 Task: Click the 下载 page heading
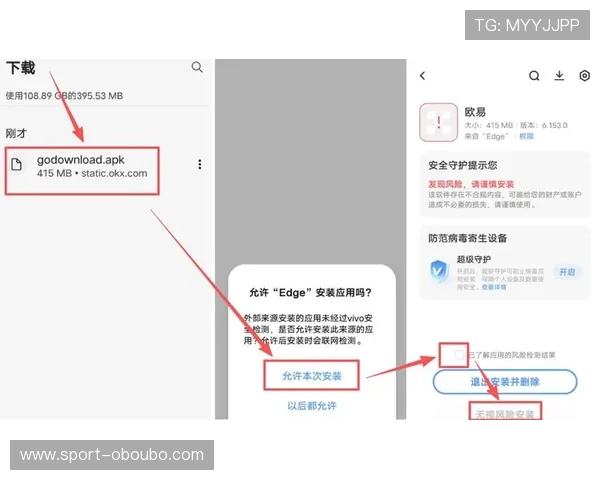21,68
